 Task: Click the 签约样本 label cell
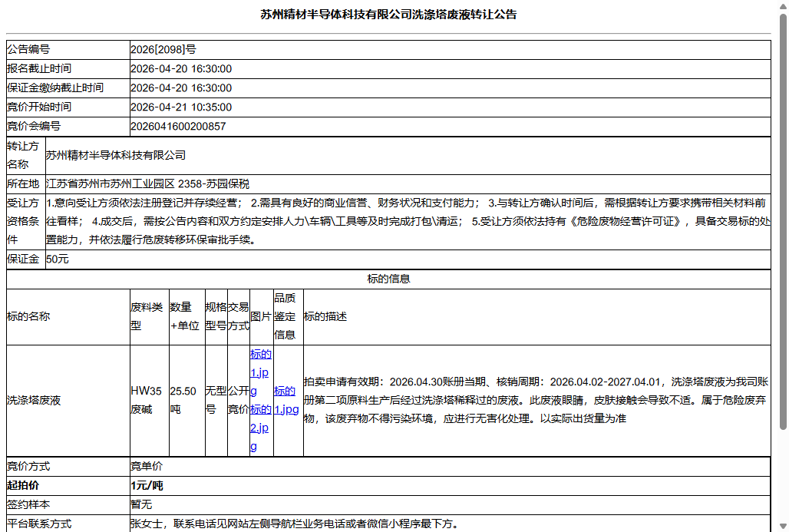pos(68,505)
